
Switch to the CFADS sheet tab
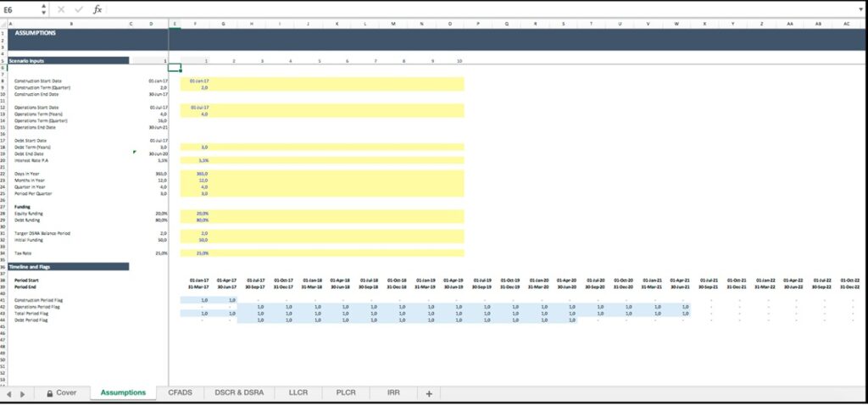click(180, 393)
